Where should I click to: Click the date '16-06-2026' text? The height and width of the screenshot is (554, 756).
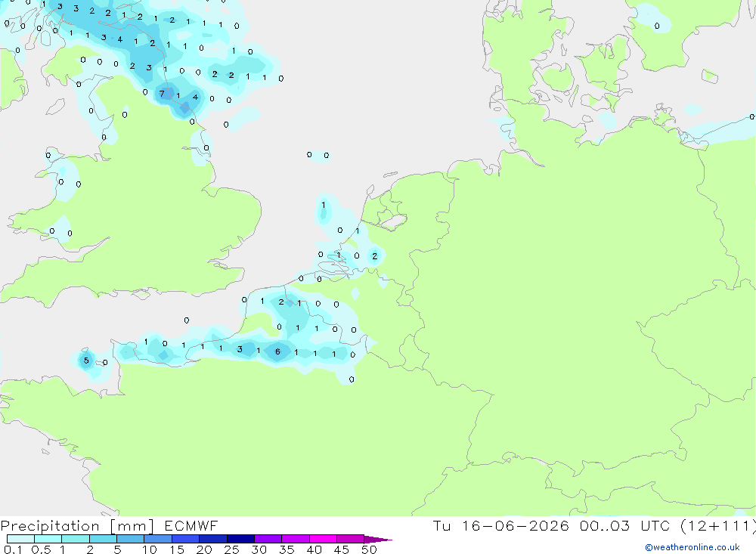(x=516, y=525)
